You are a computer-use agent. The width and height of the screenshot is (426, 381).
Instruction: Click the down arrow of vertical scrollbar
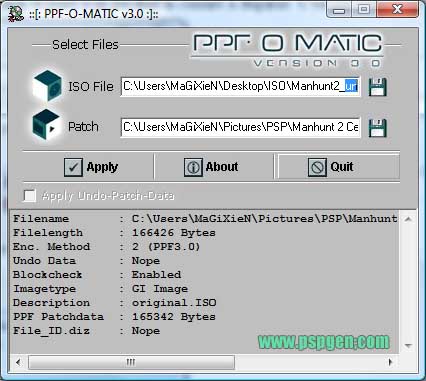pyautogui.click(x=408, y=346)
